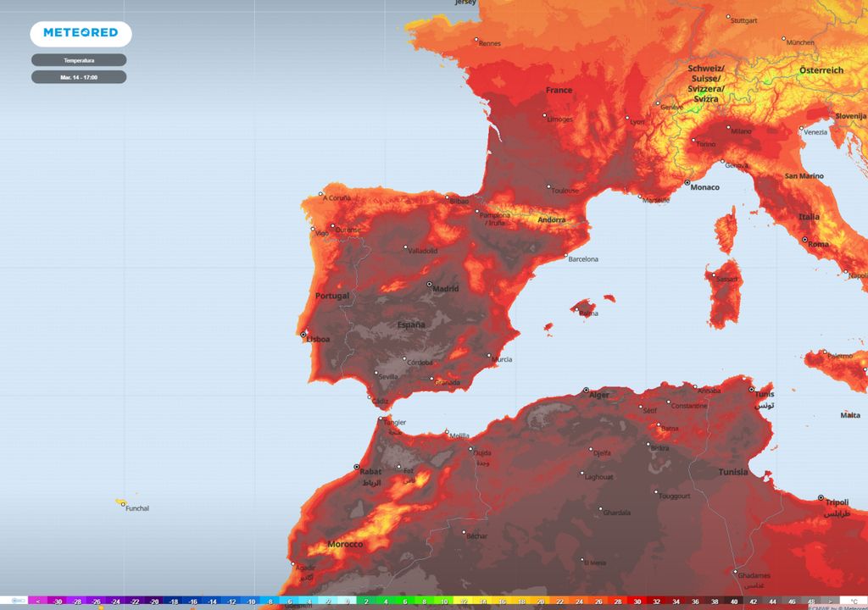868x610 pixels.
Task: Click the Österreich country label
Action: tap(821, 70)
